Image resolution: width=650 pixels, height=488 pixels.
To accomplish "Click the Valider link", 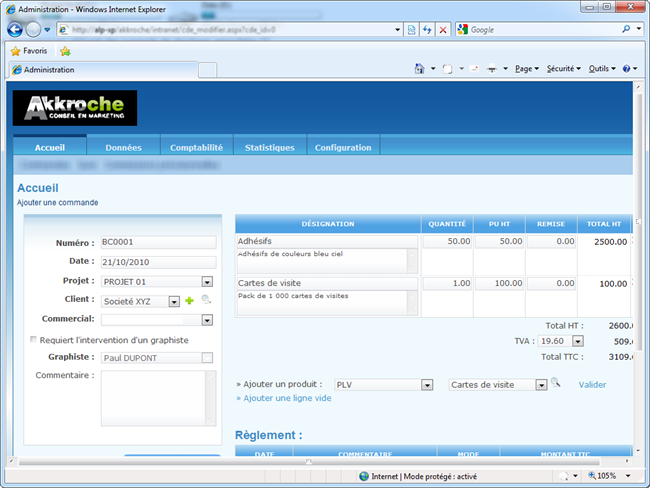I will point(592,384).
